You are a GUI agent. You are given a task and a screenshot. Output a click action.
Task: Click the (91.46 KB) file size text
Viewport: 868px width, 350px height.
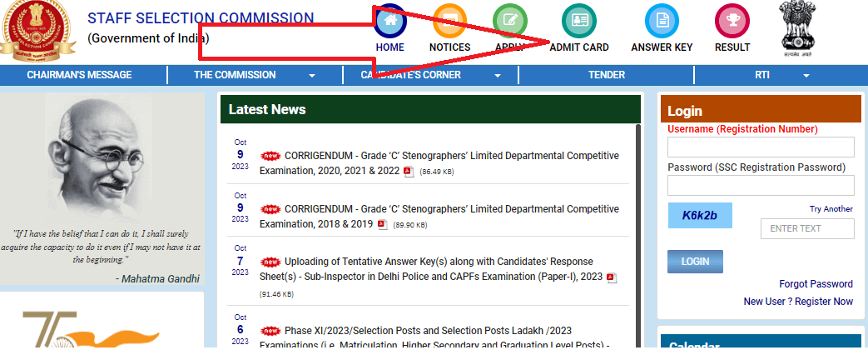[x=277, y=294]
